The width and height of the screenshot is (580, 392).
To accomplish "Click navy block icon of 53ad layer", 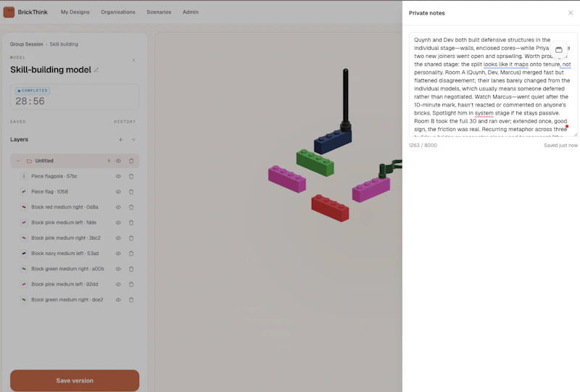I will pos(24,254).
